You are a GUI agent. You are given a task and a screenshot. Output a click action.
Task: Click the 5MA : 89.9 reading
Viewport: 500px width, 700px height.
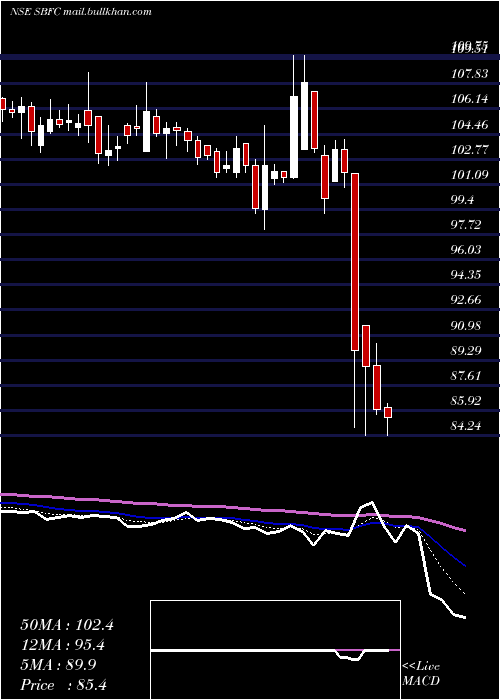60,665
